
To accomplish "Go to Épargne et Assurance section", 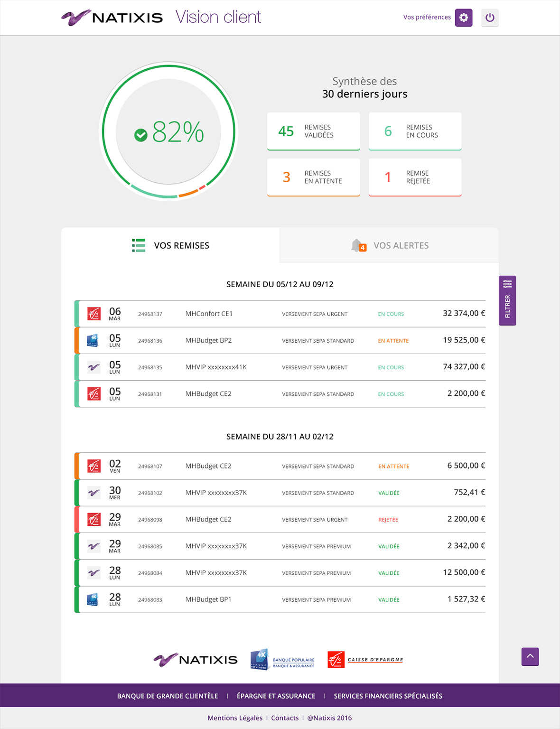I will click(x=276, y=696).
